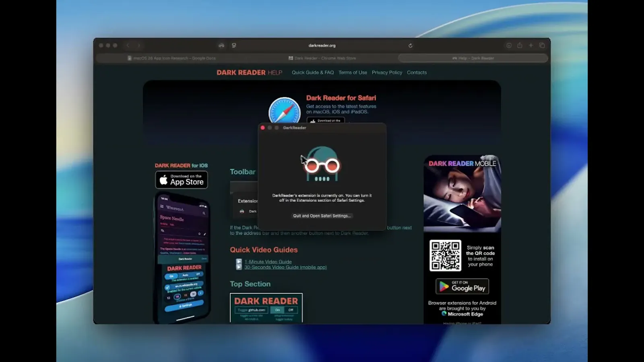
Task: Click the Dark Reader extension icon in Safari toolbar
Action: [x=221, y=45]
